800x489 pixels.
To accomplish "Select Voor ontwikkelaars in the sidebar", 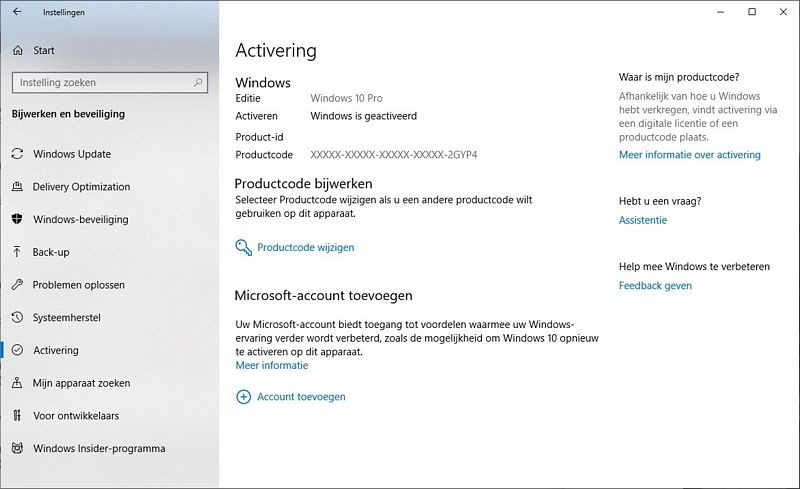I will (76, 416).
